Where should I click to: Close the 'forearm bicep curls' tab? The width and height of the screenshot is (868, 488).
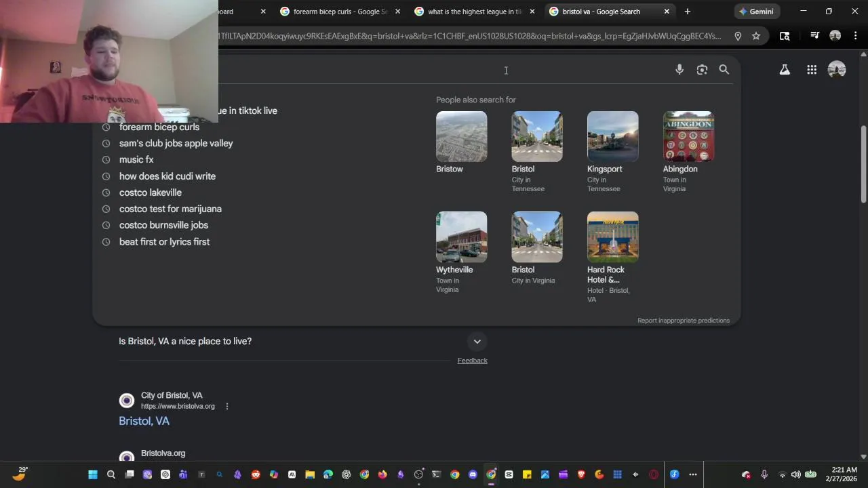click(x=398, y=12)
